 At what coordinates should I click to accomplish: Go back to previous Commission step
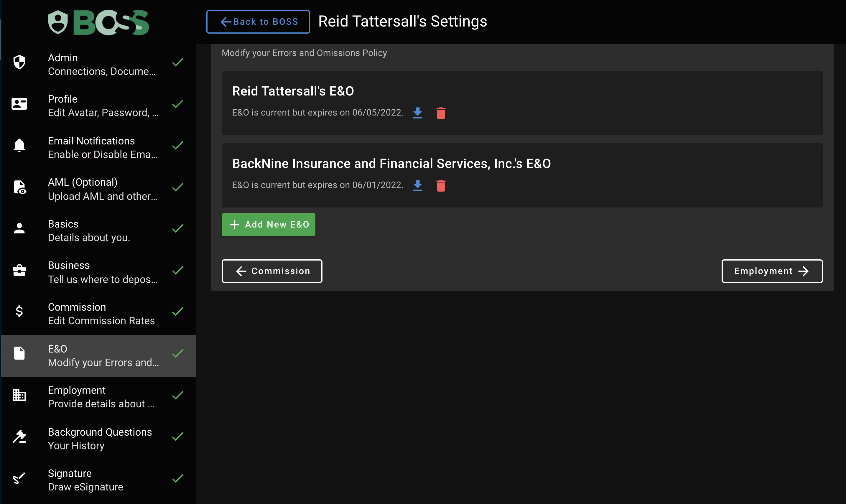pos(272,271)
